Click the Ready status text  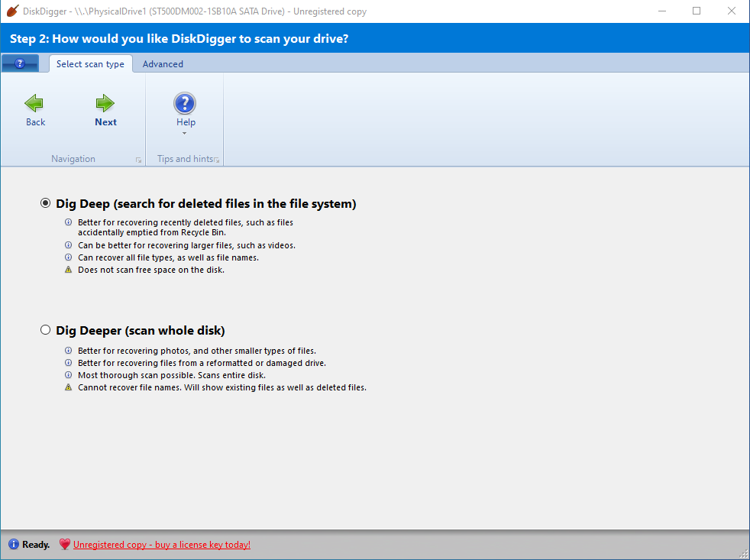tap(36, 545)
